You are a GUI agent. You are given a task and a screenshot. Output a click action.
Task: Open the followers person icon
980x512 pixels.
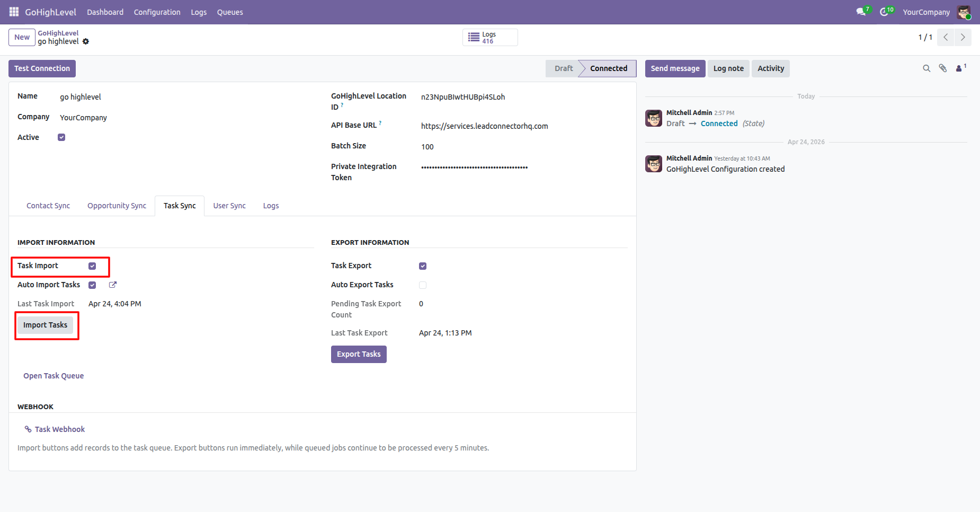coord(959,68)
